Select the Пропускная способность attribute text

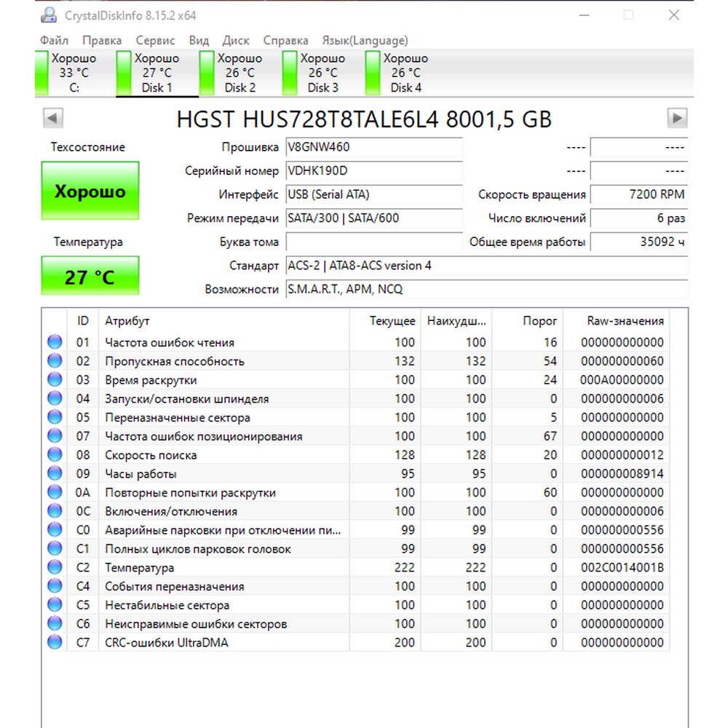click(175, 361)
